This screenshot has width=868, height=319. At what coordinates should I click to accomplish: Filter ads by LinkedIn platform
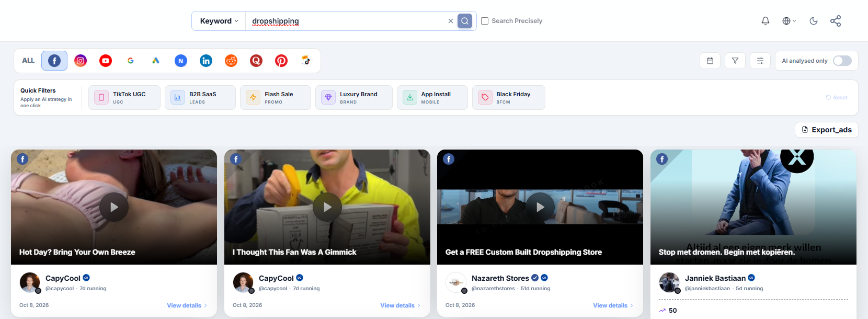coord(206,61)
